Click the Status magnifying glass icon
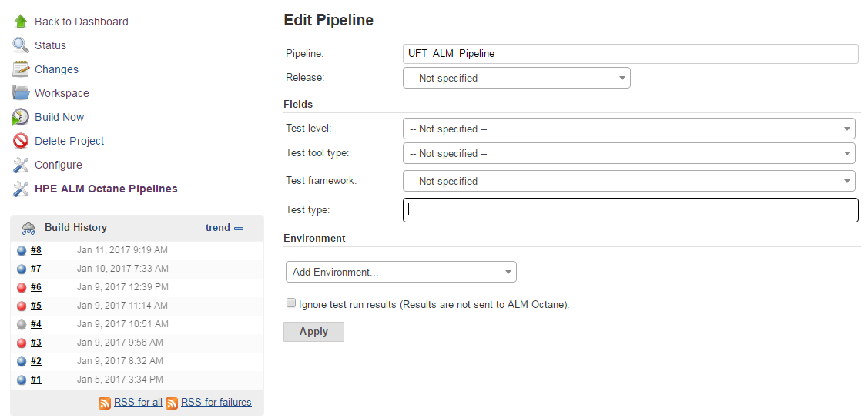Image resolution: width=868 pixels, height=418 pixels. pos(21,45)
